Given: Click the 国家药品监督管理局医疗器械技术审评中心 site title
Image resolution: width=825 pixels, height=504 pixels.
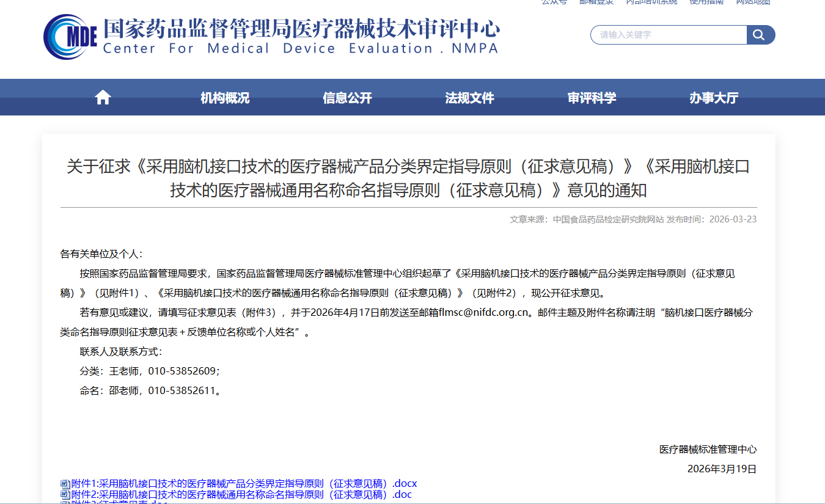Looking at the screenshot, I should point(301,29).
